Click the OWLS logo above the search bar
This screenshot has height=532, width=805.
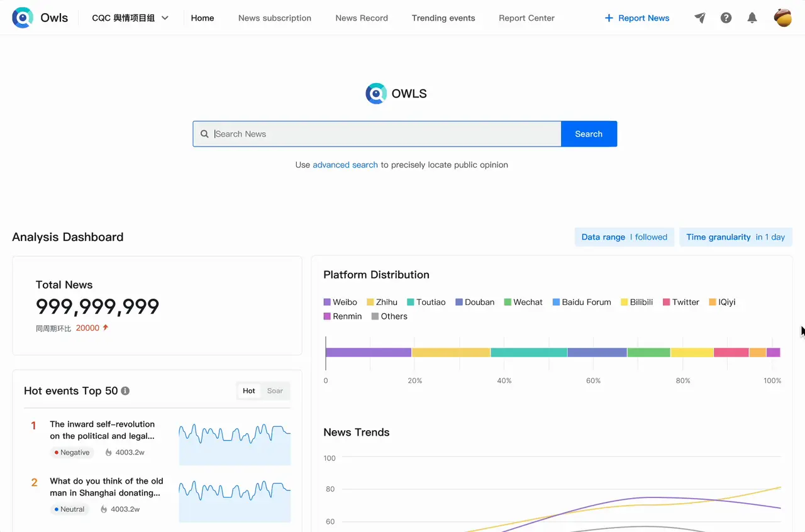tap(396, 93)
